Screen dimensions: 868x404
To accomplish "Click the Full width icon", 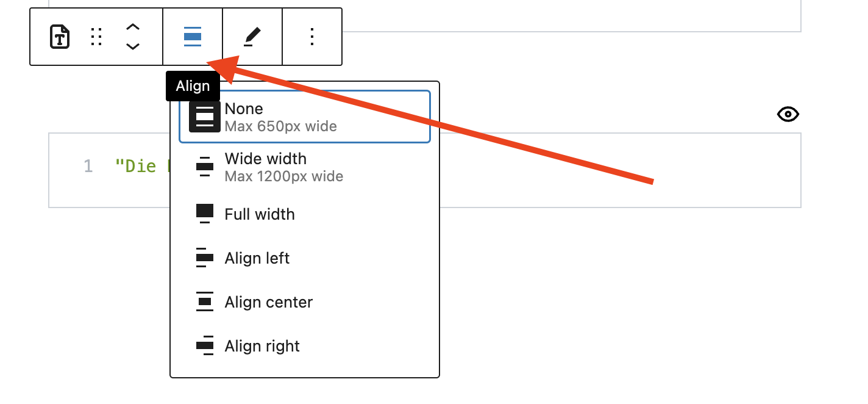I will (205, 214).
